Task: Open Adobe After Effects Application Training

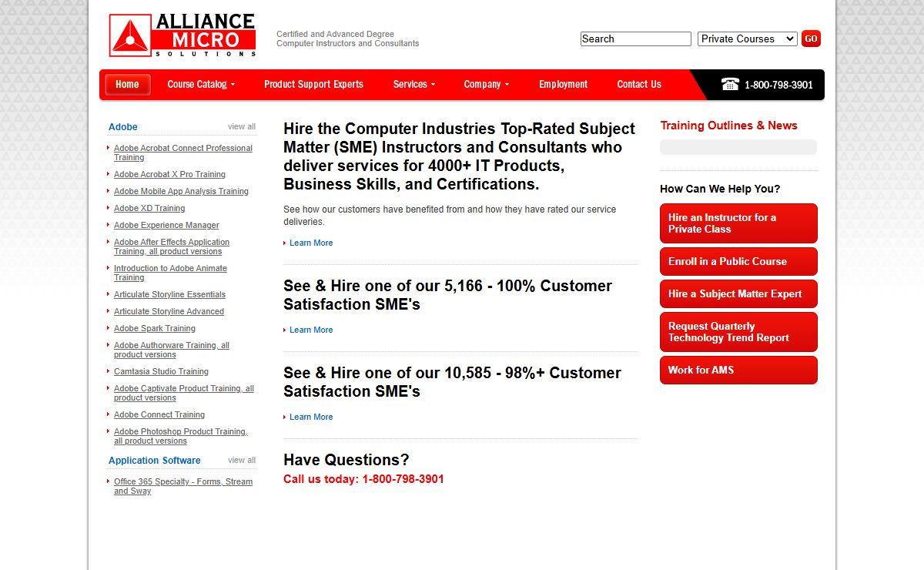Action: click(172, 246)
